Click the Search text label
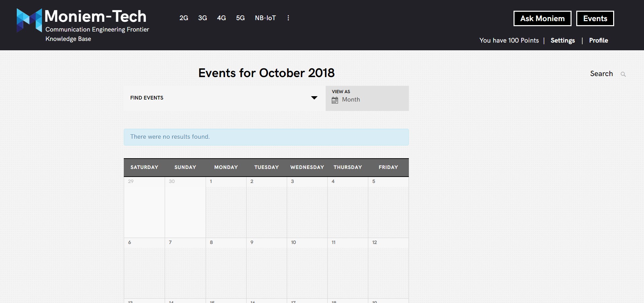The height and width of the screenshot is (303, 644). pyautogui.click(x=602, y=74)
